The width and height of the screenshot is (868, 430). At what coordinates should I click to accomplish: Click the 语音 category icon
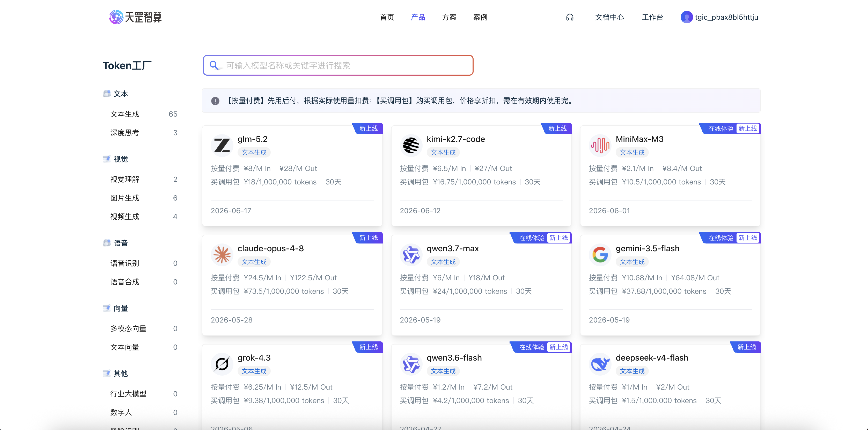pyautogui.click(x=107, y=243)
